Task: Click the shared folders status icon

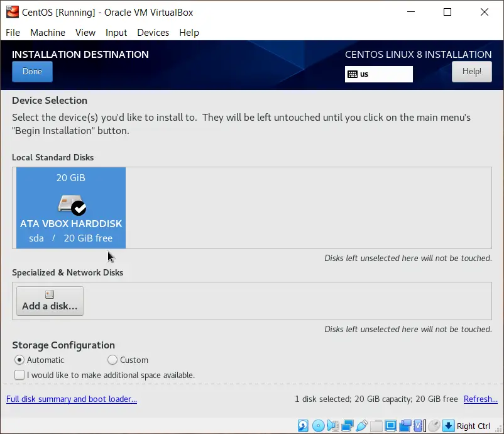Action: click(x=376, y=426)
